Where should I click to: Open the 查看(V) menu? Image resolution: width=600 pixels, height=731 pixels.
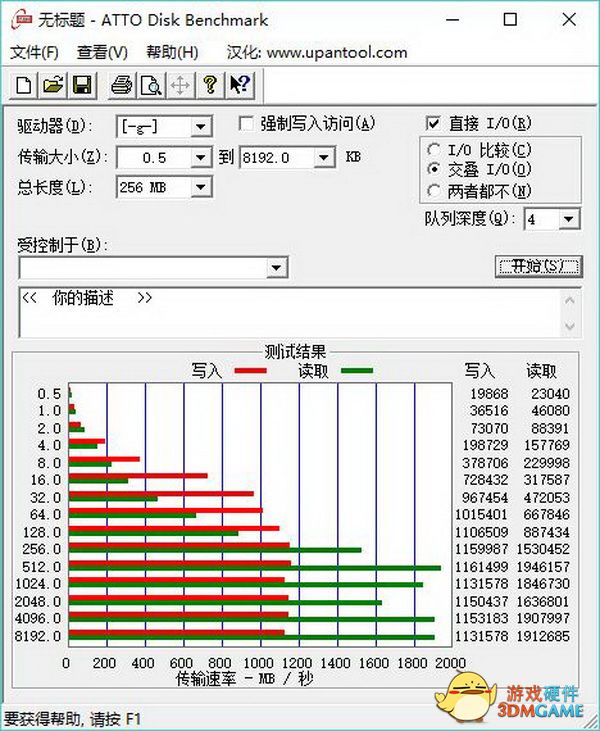pyautogui.click(x=102, y=52)
